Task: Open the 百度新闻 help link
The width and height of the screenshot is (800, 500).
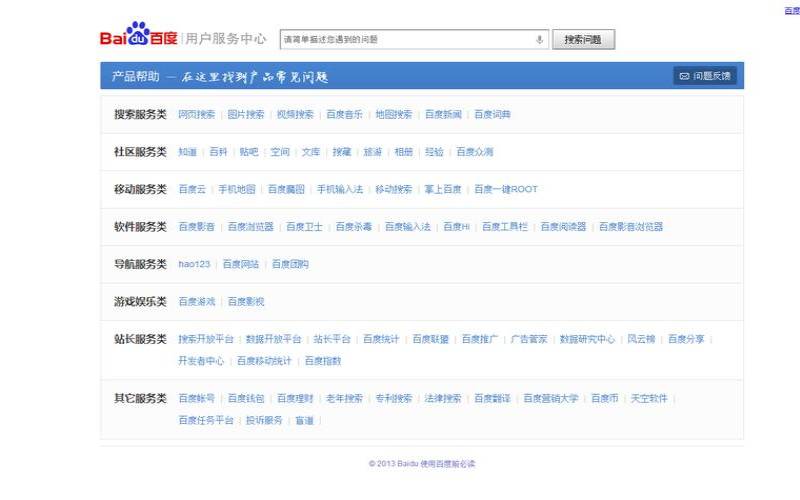Action: click(x=443, y=114)
